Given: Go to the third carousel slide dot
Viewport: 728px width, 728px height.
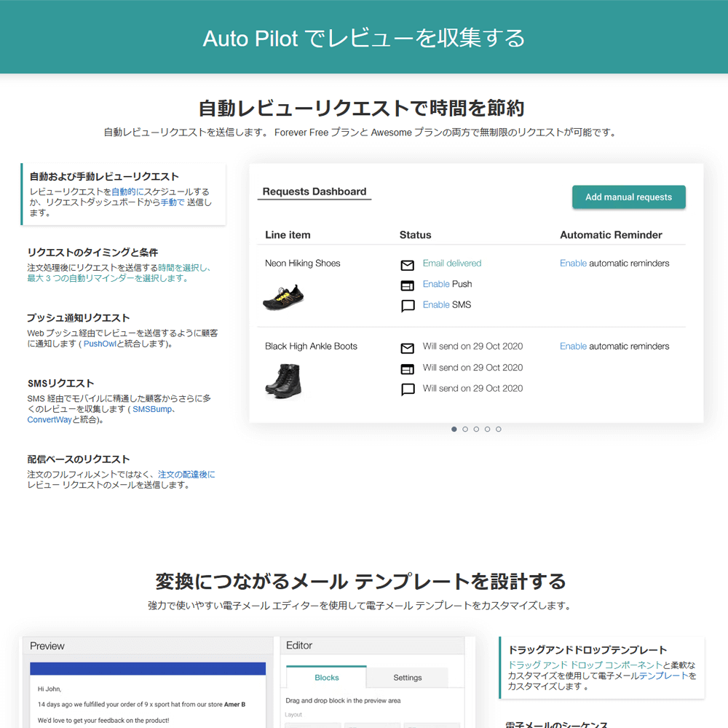Looking at the screenshot, I should (476, 430).
